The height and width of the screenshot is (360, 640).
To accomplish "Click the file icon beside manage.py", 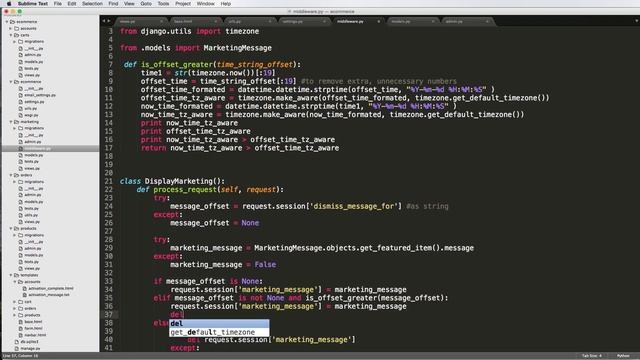I will coord(17,349).
